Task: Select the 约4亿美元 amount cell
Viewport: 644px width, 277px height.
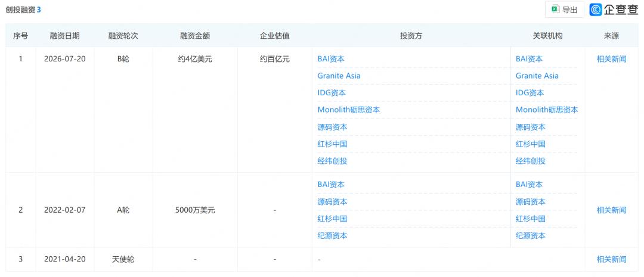Action: (x=195, y=59)
